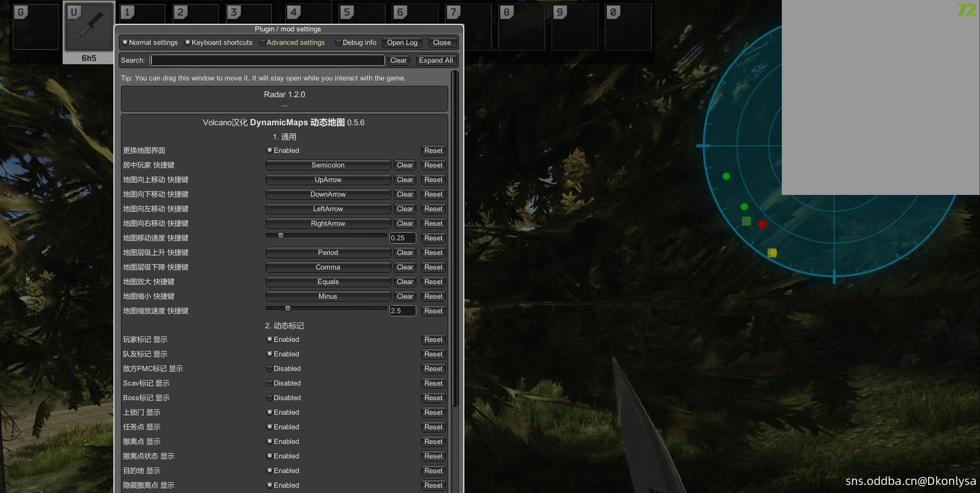The height and width of the screenshot is (493, 980).
Task: Select quick slot 0
Action: [628, 28]
